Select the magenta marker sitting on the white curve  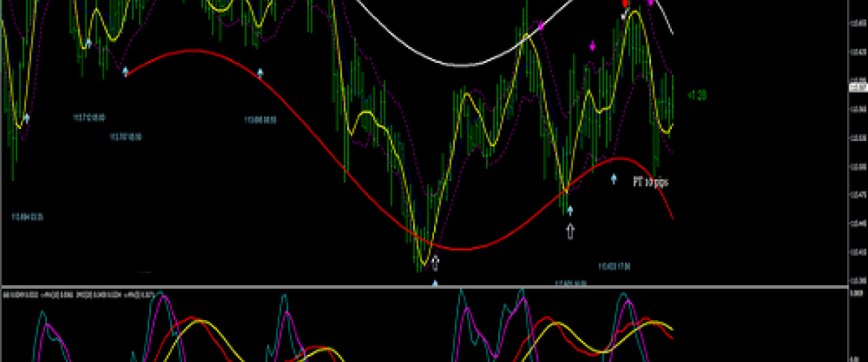541,26
